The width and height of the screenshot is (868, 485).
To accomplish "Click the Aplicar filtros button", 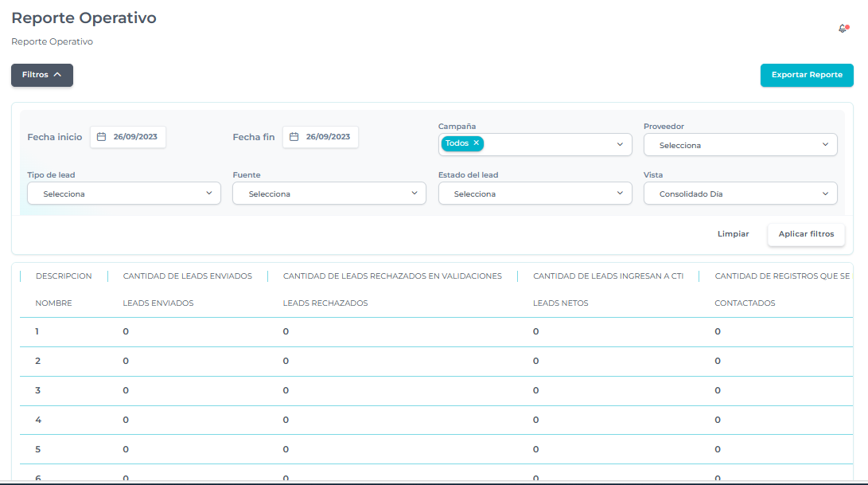I will click(x=806, y=234).
